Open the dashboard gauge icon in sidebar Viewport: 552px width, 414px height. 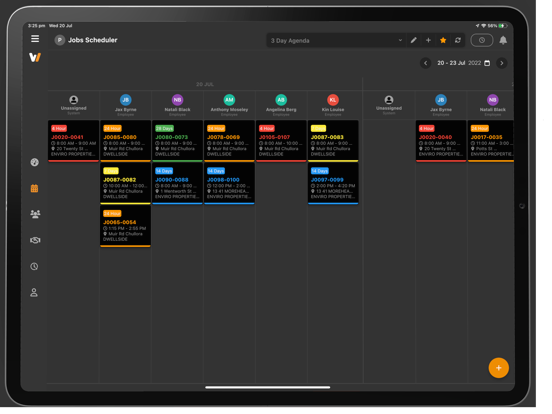(x=34, y=162)
